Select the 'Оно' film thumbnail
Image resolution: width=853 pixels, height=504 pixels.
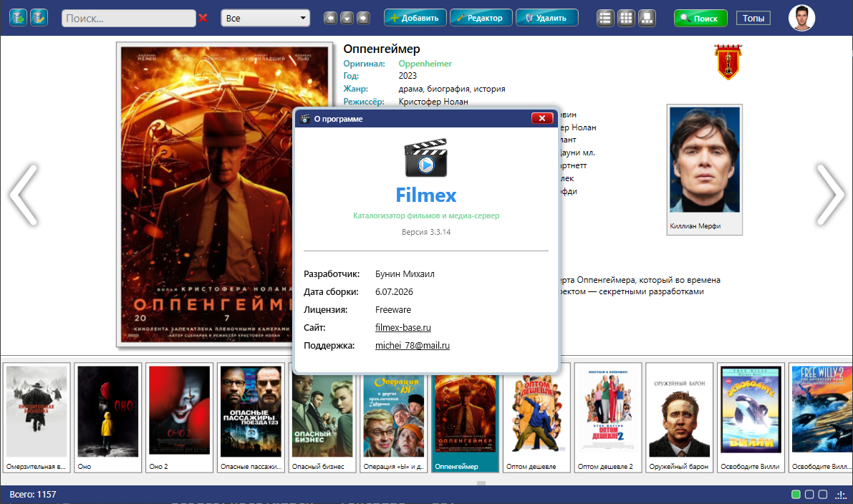tap(107, 417)
